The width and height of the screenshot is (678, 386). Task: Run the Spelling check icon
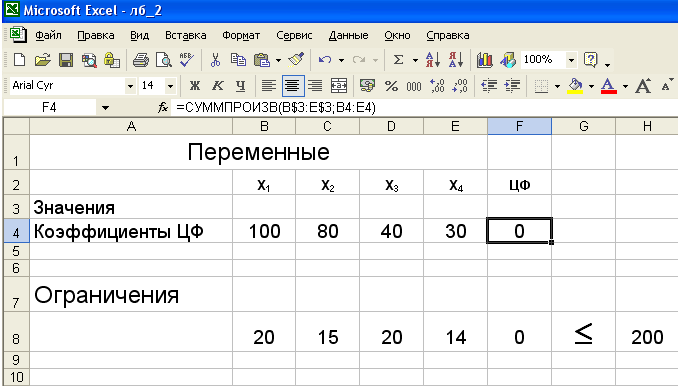pyautogui.click(x=187, y=60)
